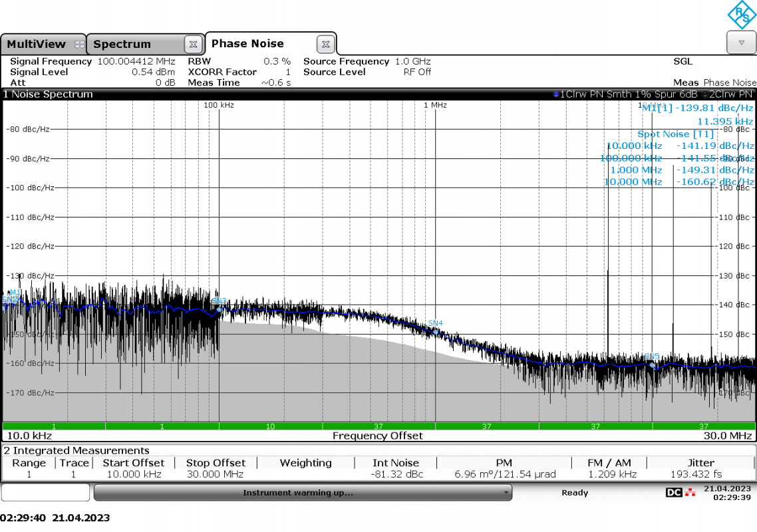Click the Stop Offset 30.000 MHz cell
The image size is (757, 532).
click(x=215, y=474)
